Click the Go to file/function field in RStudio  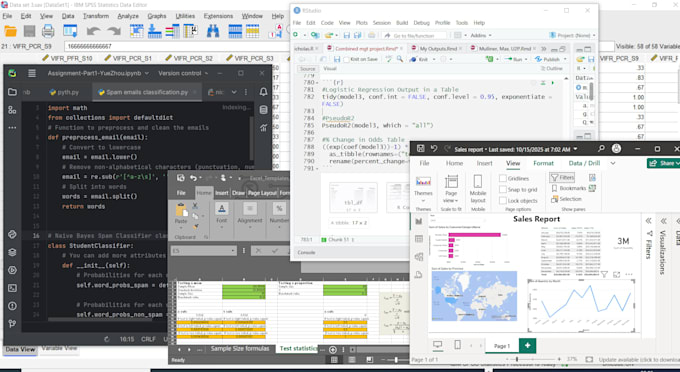[x=415, y=36]
